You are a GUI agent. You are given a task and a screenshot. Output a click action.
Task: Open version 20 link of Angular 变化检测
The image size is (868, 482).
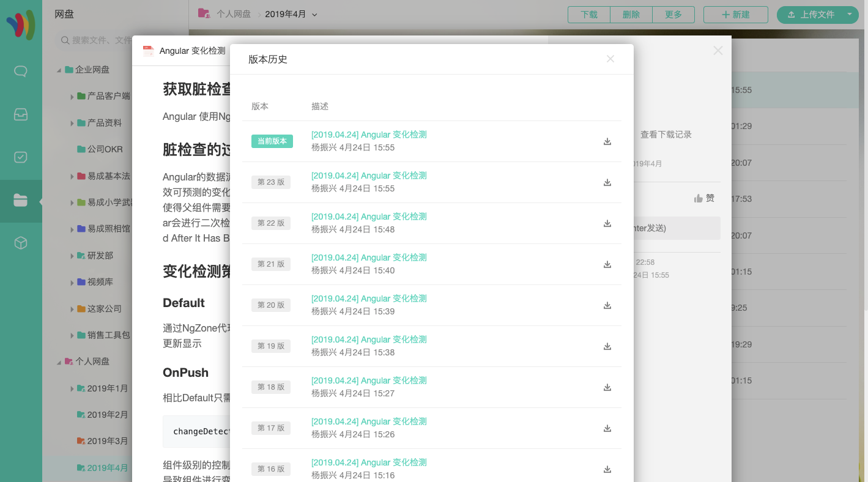[x=369, y=298]
